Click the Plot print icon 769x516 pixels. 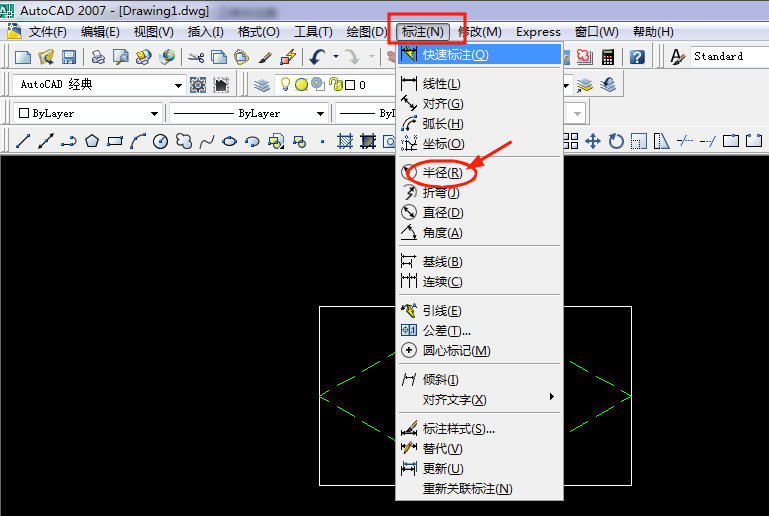pyautogui.click(x=98, y=57)
